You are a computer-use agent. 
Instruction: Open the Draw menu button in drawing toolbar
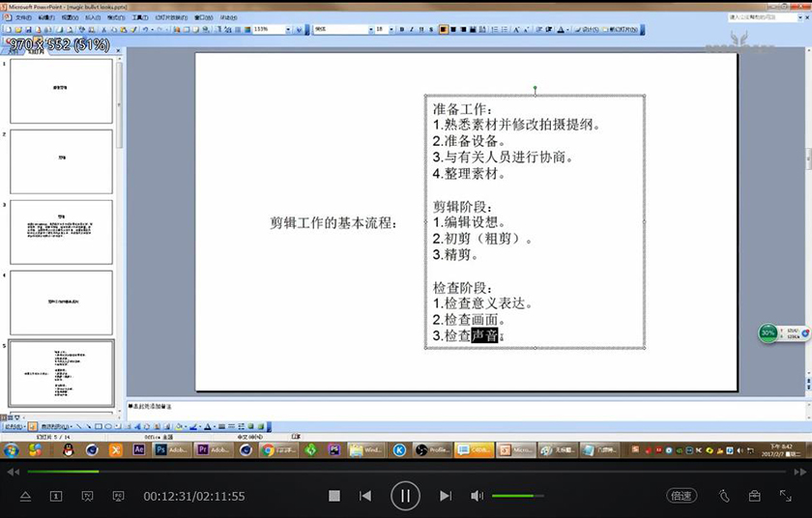(x=15, y=426)
